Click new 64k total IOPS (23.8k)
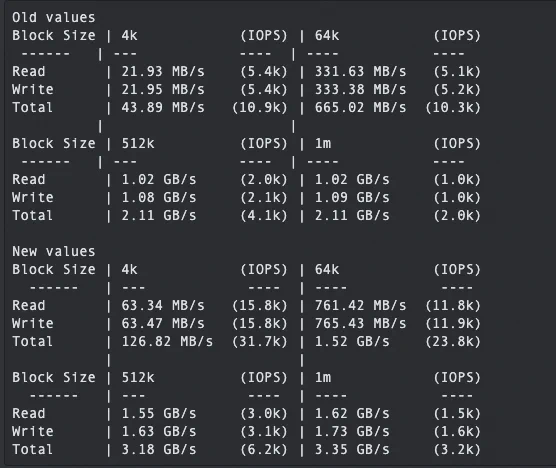The height and width of the screenshot is (468, 556). click(453, 341)
